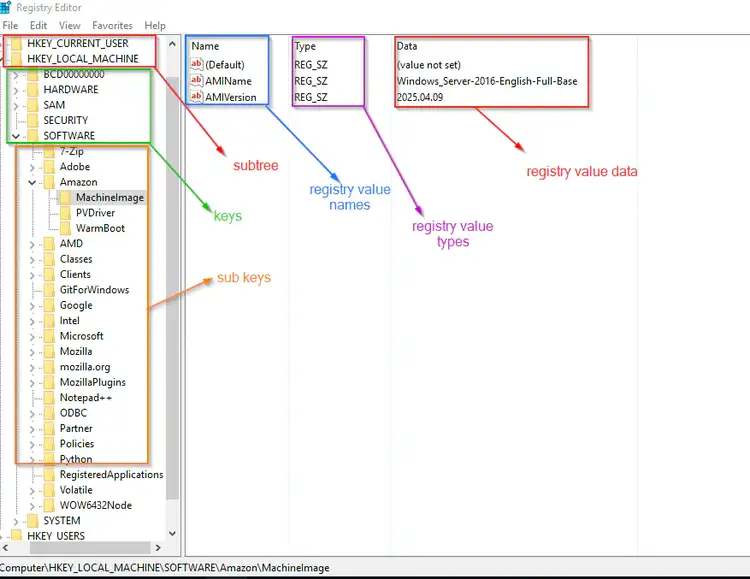
Task: Expand the HARDWARE key
Action: pos(15,90)
